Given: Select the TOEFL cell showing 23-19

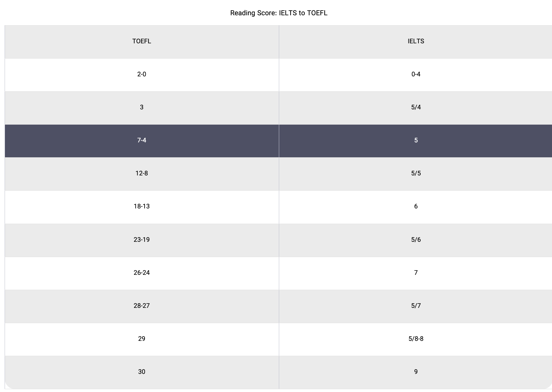Looking at the screenshot, I should [x=142, y=240].
